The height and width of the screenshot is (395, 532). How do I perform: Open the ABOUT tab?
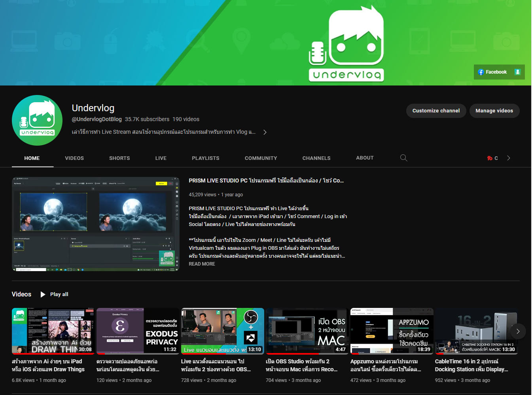tap(364, 158)
